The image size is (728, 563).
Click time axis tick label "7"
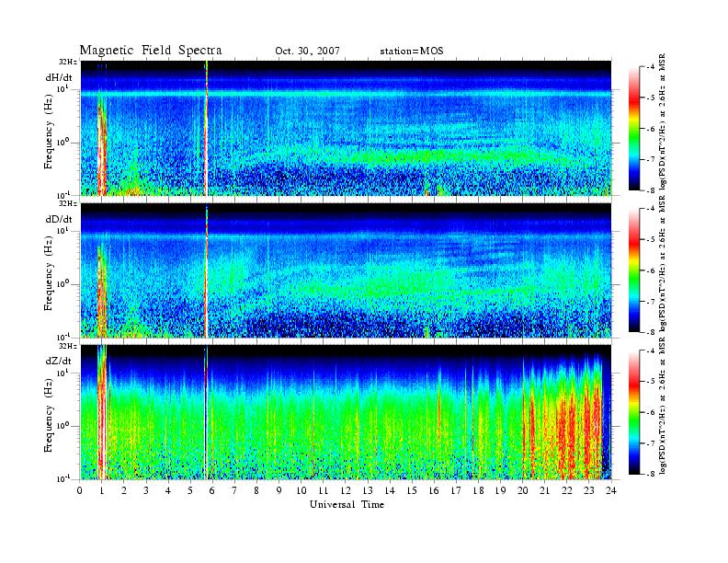[234, 491]
